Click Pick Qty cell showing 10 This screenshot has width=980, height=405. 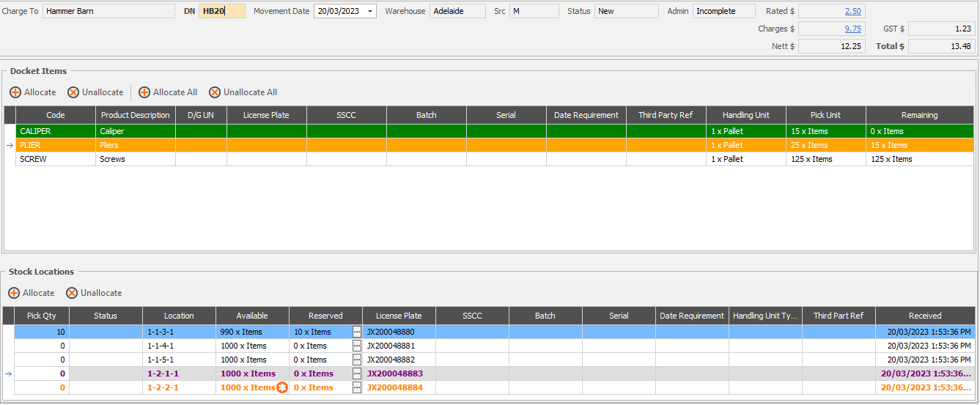pyautogui.click(x=42, y=332)
